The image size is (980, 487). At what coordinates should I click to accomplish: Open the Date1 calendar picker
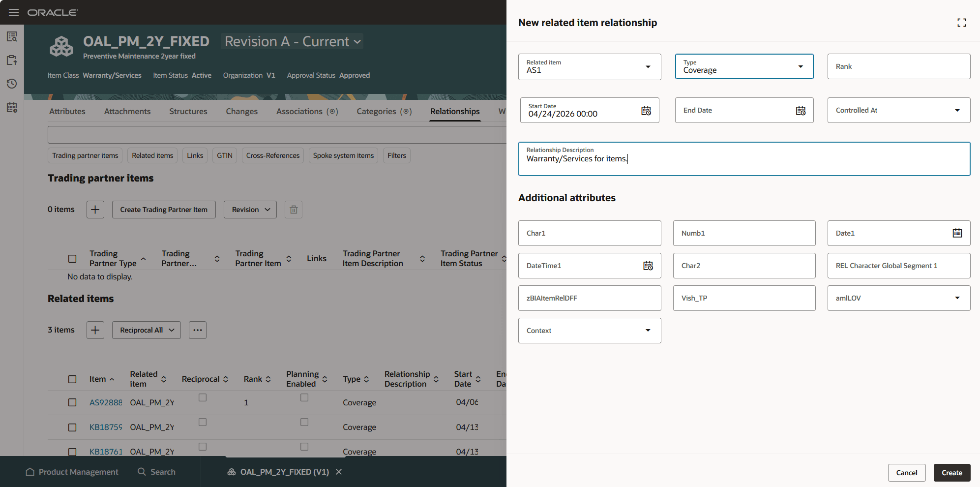[957, 233]
